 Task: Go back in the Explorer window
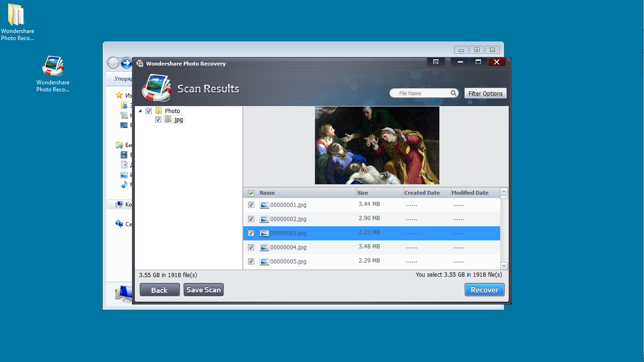113,63
